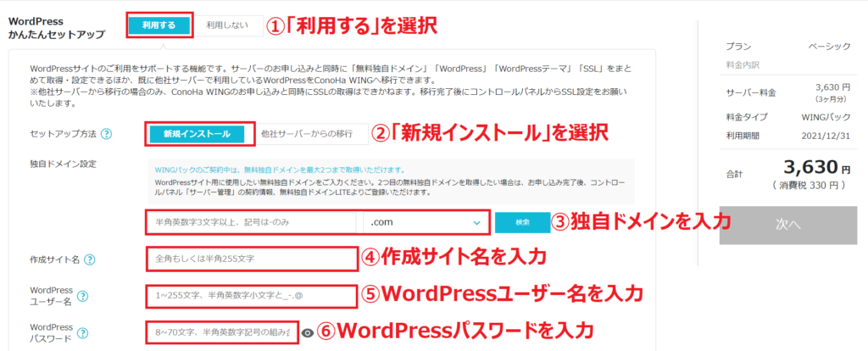Focus the WordPress ユーザー名 input field

pyautogui.click(x=252, y=296)
